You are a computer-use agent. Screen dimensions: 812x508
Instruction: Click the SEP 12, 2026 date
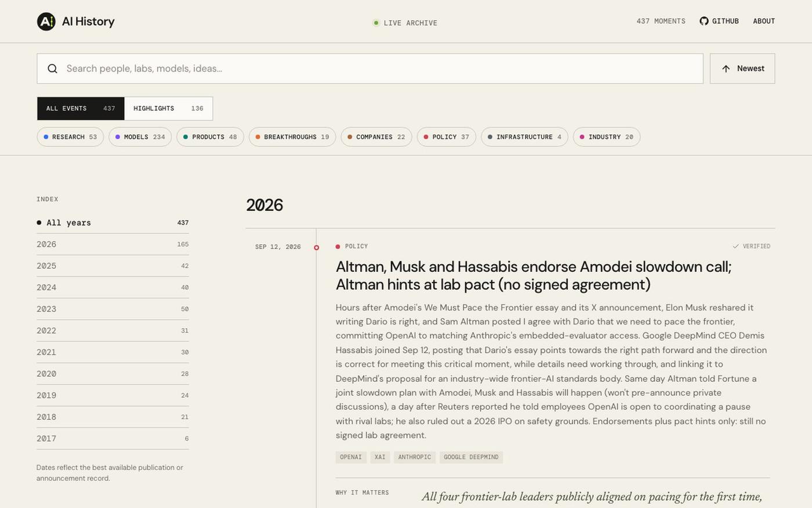click(278, 247)
